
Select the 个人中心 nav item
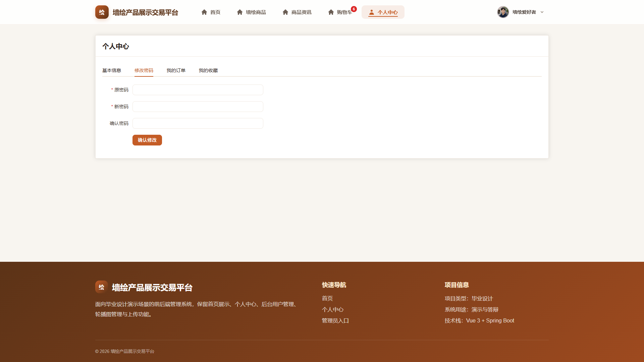383,12
